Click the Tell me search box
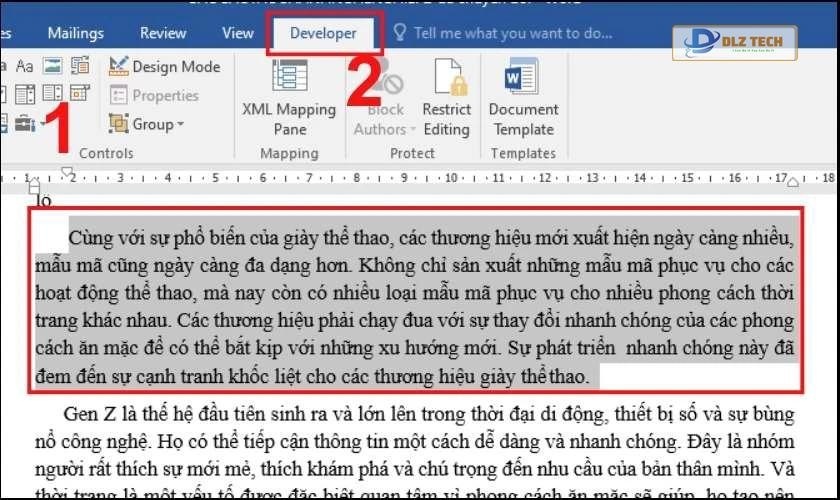The width and height of the screenshot is (840, 500). [511, 33]
